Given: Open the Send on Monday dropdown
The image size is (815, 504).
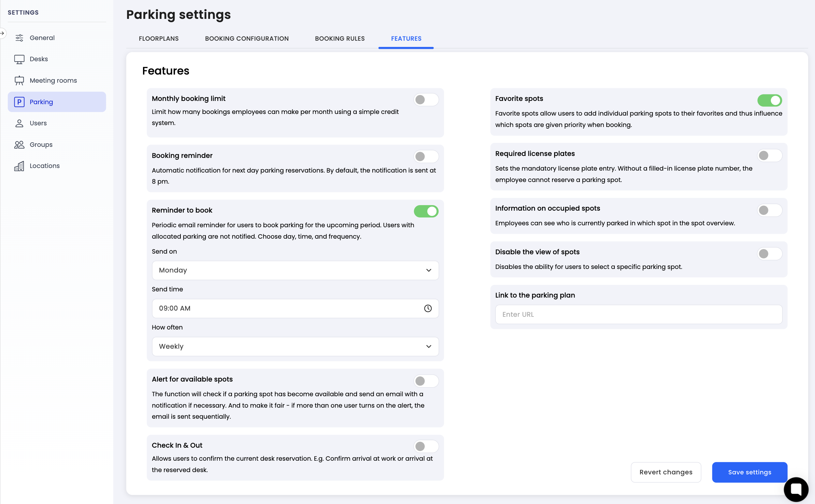Looking at the screenshot, I should pyautogui.click(x=295, y=270).
